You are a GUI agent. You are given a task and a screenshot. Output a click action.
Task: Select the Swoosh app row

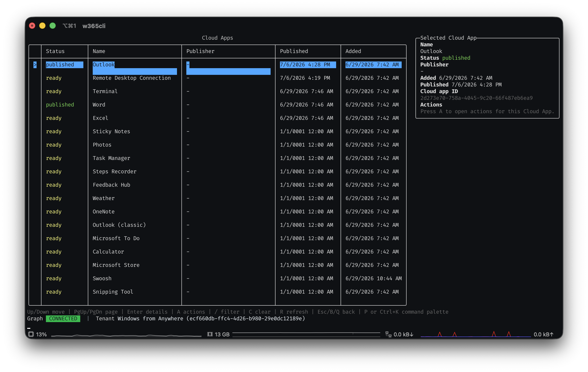(x=217, y=278)
